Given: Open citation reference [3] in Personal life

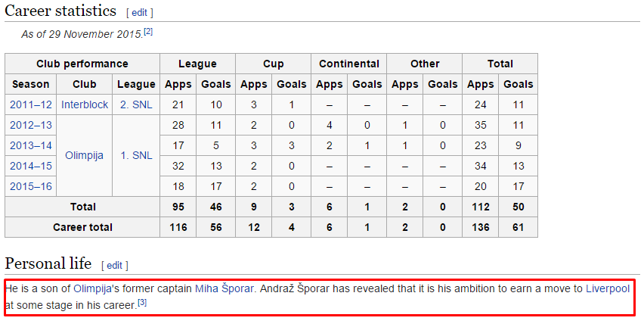Looking at the screenshot, I should (x=142, y=303).
